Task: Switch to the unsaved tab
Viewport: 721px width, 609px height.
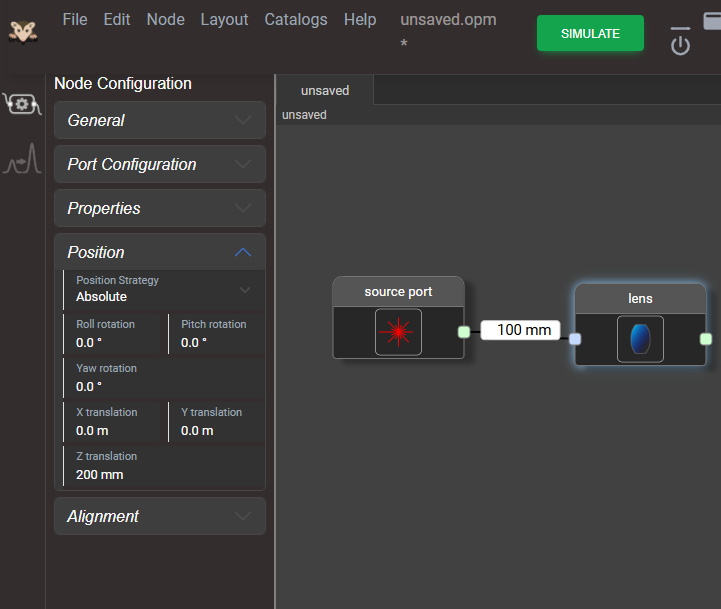Action: (x=325, y=91)
